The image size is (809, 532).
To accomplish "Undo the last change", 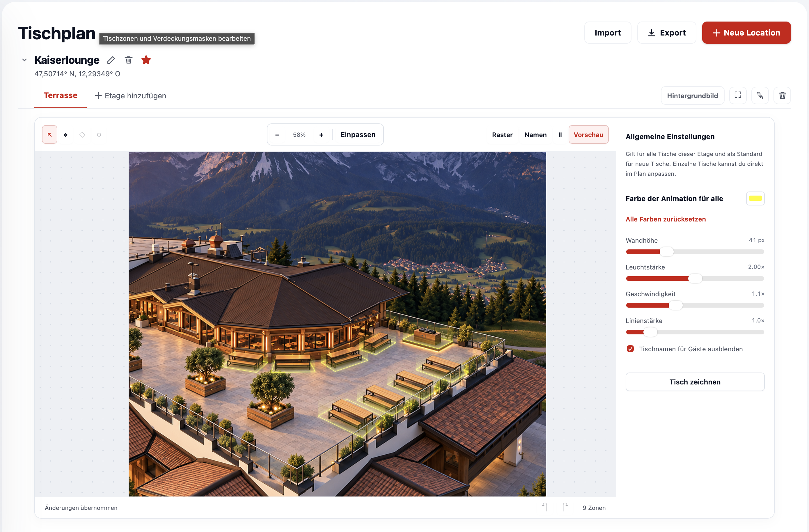I will point(544,507).
